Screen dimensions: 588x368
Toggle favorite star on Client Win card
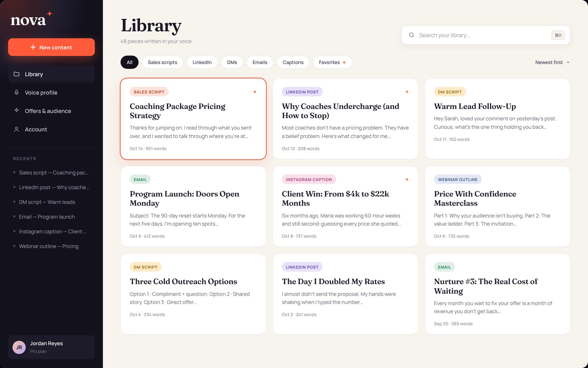pos(407,179)
